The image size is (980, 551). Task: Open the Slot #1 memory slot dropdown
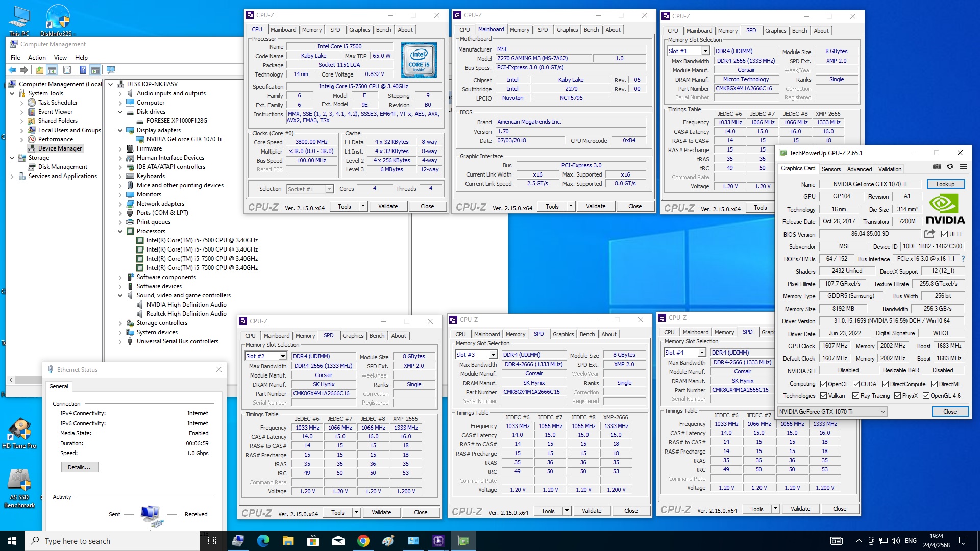tap(705, 51)
